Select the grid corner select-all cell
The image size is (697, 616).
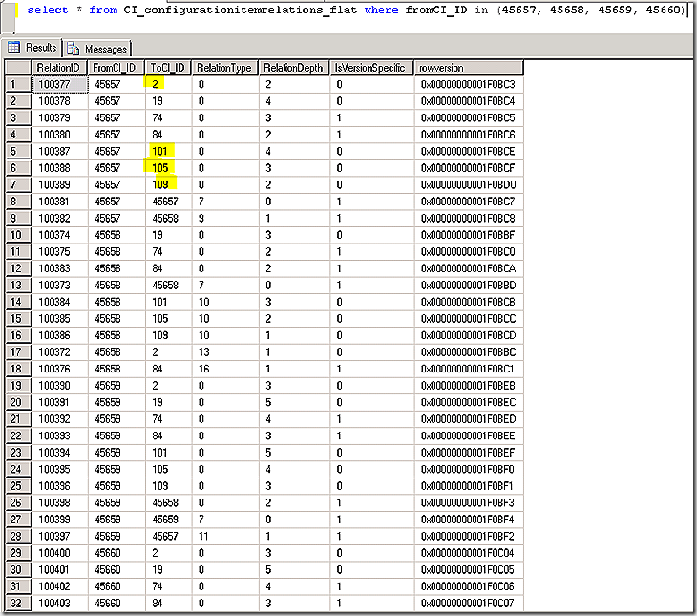pyautogui.click(x=18, y=68)
